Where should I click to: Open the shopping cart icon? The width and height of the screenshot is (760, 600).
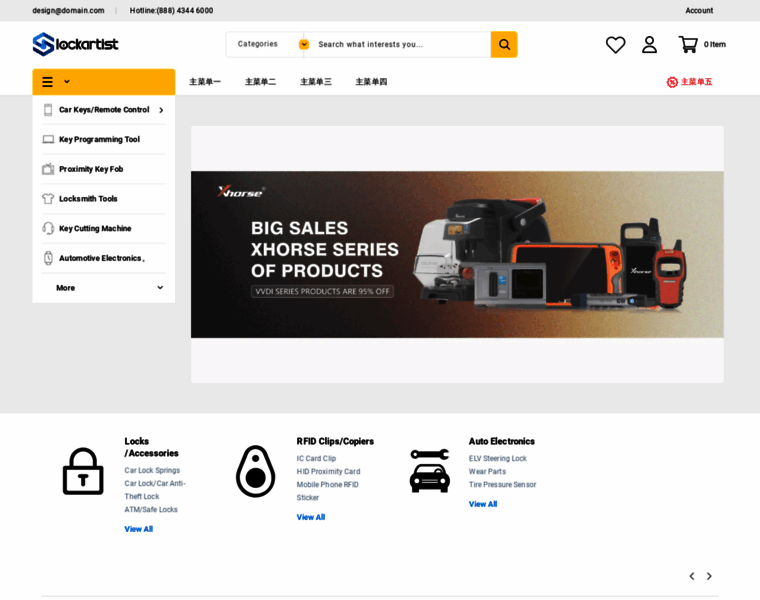click(688, 45)
